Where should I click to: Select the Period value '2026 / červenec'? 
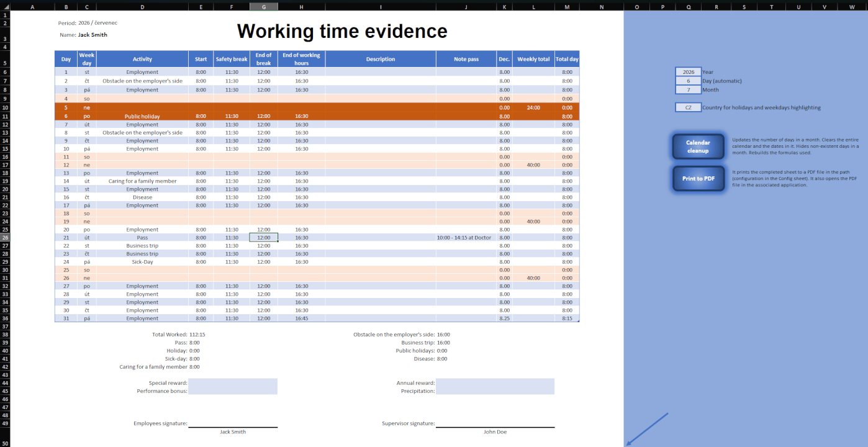97,23
